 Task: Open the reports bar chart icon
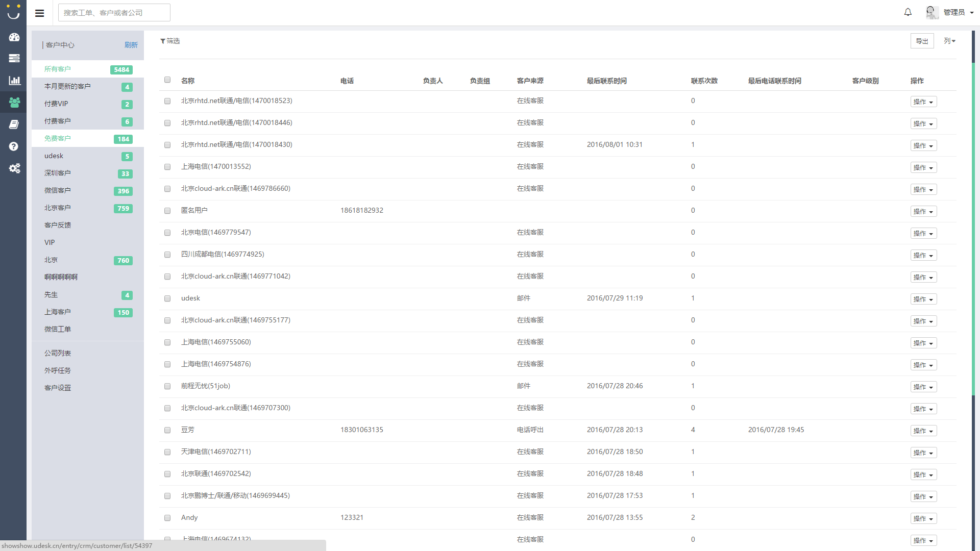coord(14,80)
